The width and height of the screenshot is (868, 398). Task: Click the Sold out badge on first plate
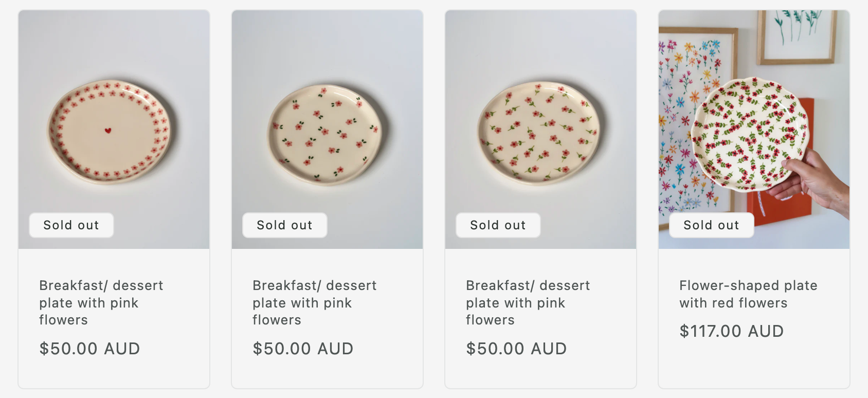(x=71, y=225)
